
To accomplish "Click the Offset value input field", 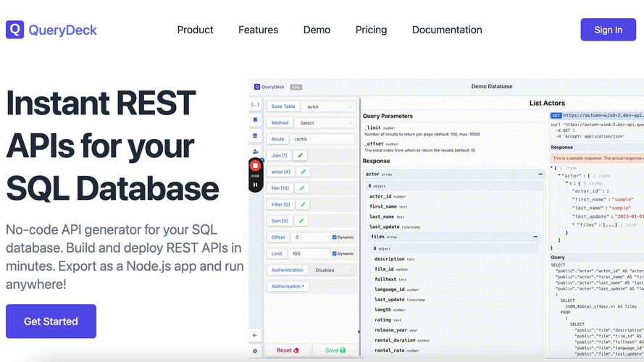I will coord(310,237).
